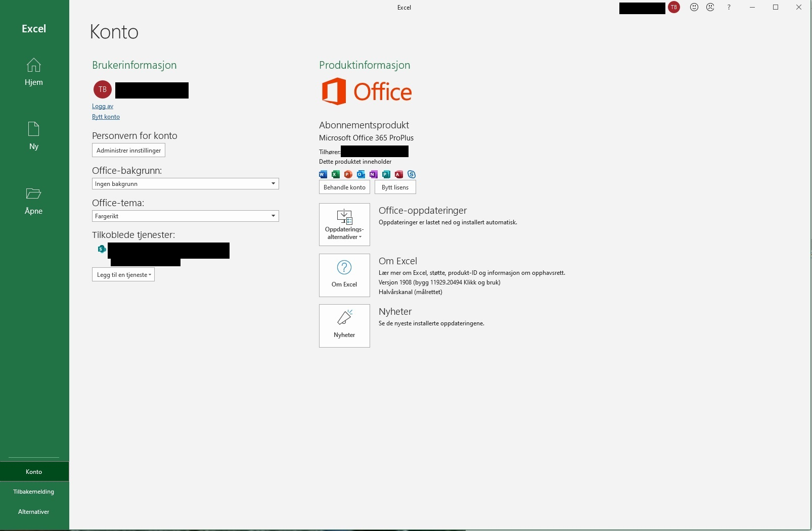Click the Bytt lisens button
The height and width of the screenshot is (531, 812).
395,187
